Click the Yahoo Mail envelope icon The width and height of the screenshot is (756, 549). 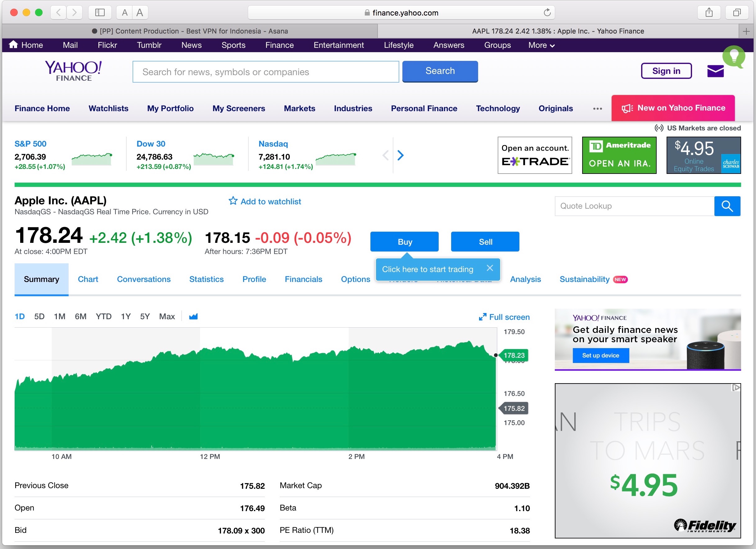click(715, 71)
